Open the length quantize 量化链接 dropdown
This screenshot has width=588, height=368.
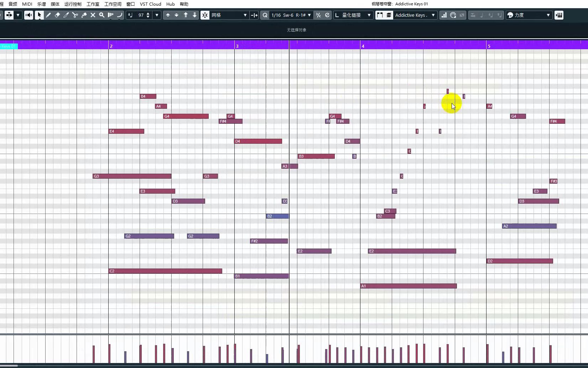point(353,15)
